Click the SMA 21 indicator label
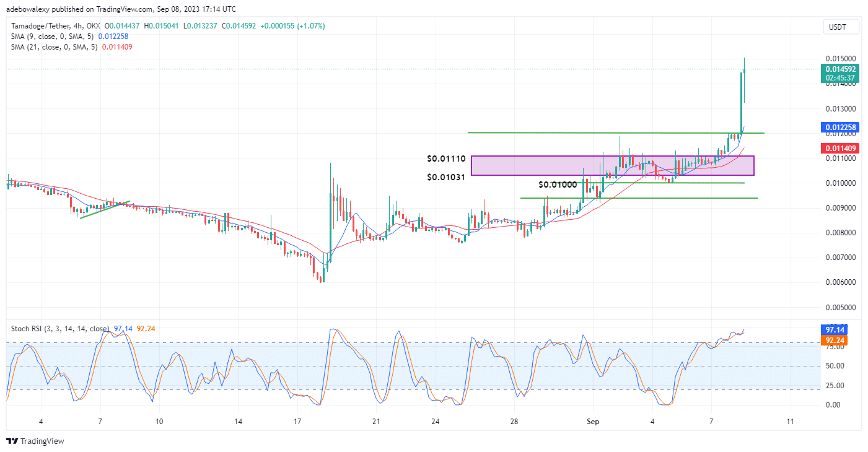 coord(55,47)
